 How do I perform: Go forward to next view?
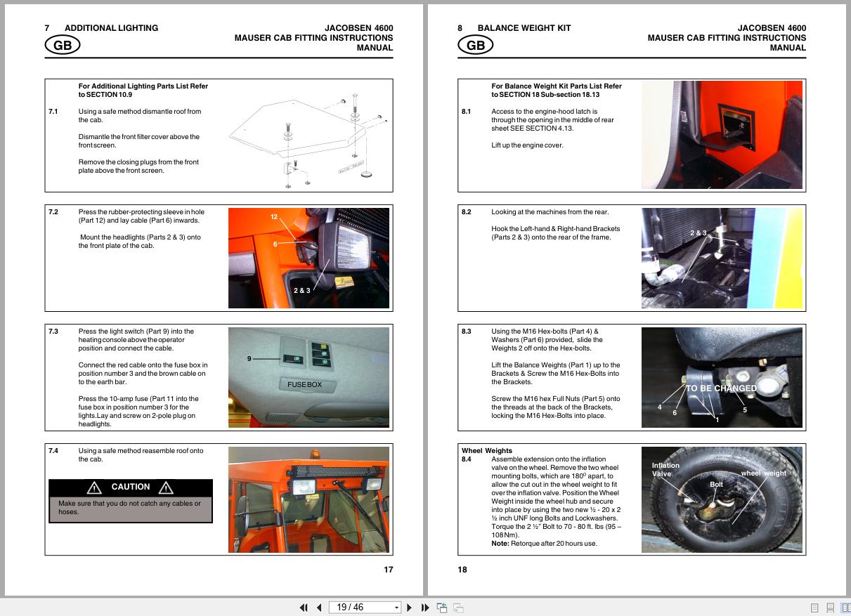point(458,608)
